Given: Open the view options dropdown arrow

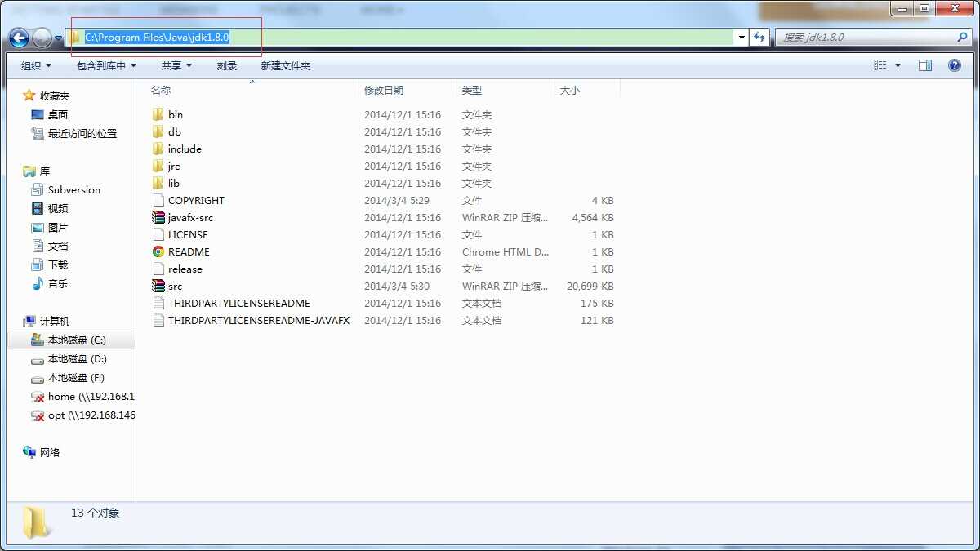Looking at the screenshot, I should click(x=898, y=65).
